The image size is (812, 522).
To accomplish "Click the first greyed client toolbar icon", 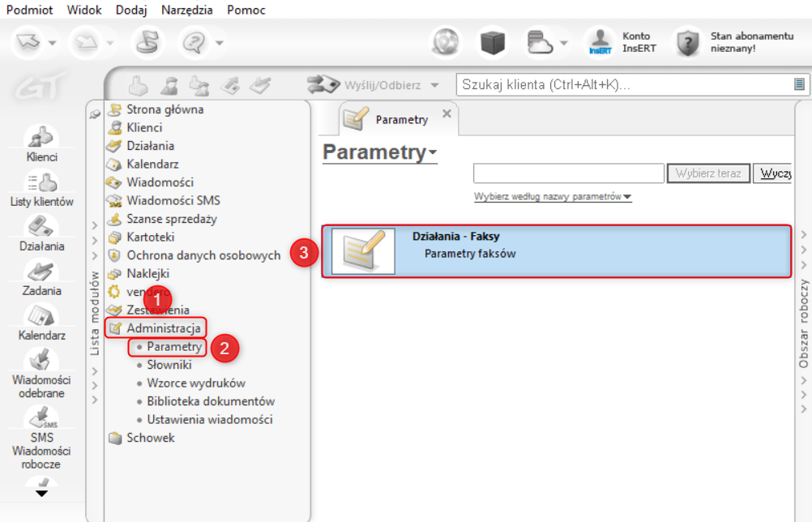I will (x=139, y=85).
